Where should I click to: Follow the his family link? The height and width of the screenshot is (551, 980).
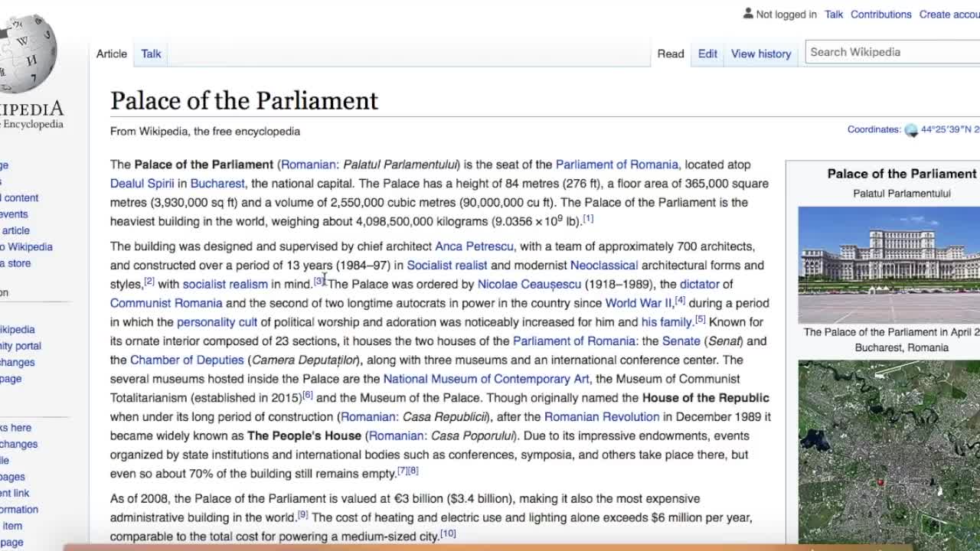tap(667, 322)
